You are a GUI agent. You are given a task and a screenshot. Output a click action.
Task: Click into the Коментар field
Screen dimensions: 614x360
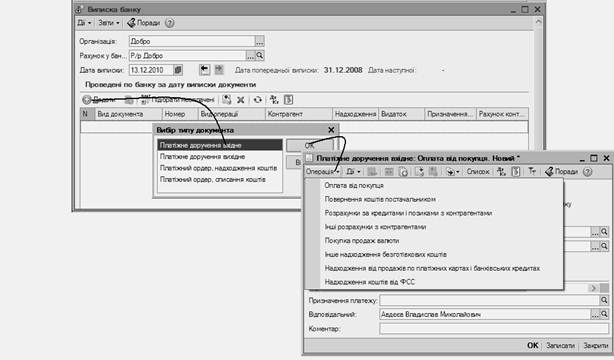tap(494, 328)
